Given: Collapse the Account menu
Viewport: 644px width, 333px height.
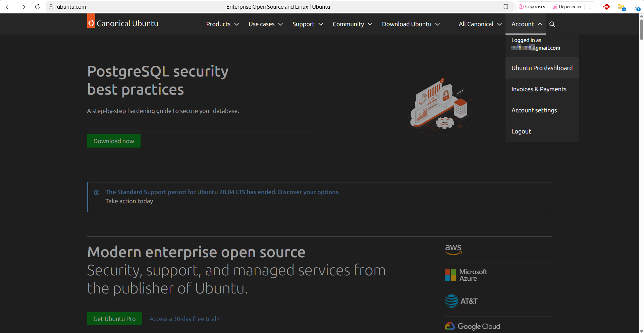Looking at the screenshot, I should 526,24.
